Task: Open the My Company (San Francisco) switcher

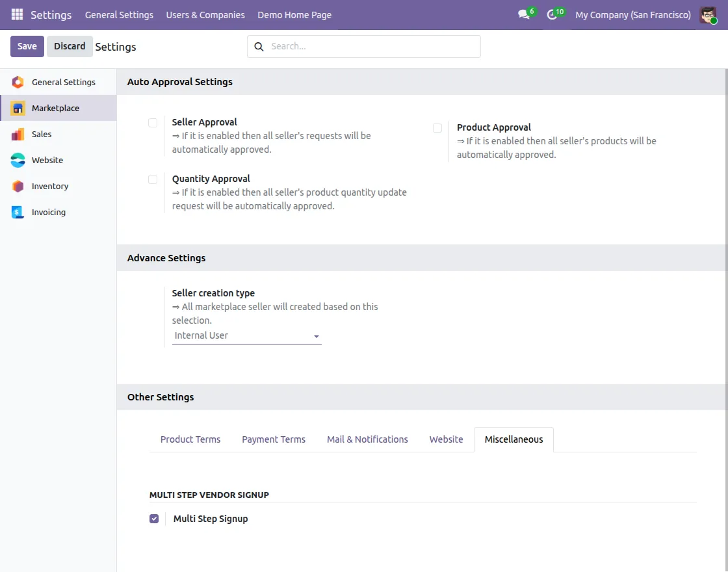Action: (x=633, y=15)
